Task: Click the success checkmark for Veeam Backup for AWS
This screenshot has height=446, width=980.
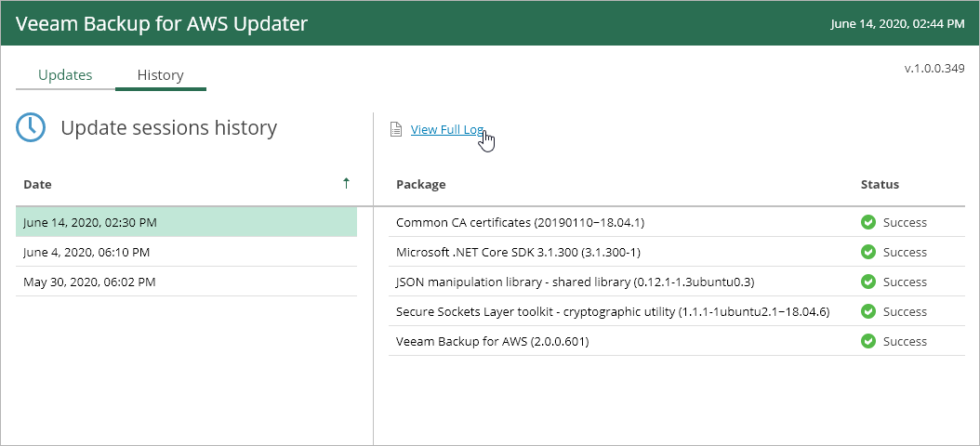Action: pos(868,341)
